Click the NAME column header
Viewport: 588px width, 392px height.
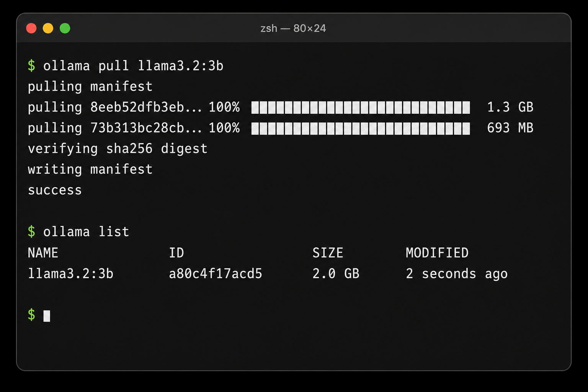pos(43,253)
